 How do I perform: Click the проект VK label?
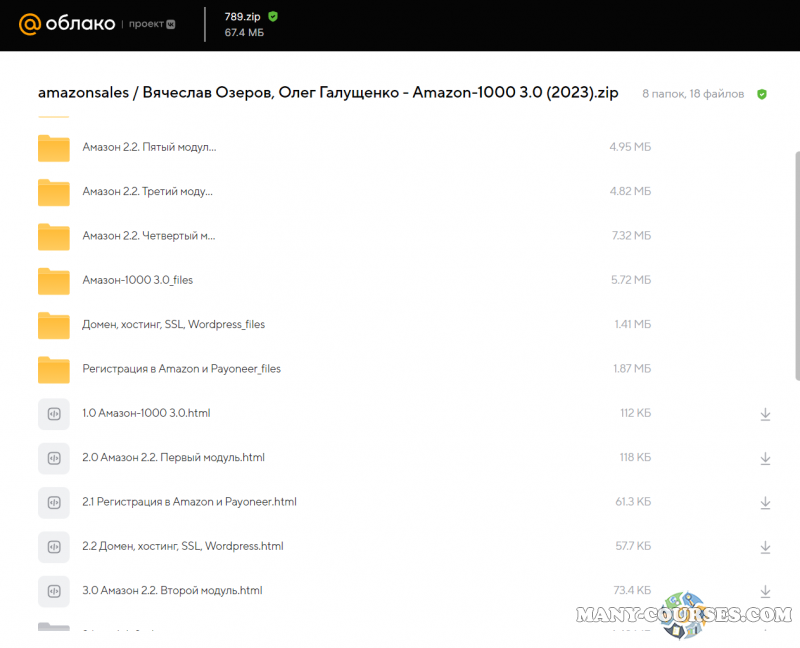[x=152, y=24]
